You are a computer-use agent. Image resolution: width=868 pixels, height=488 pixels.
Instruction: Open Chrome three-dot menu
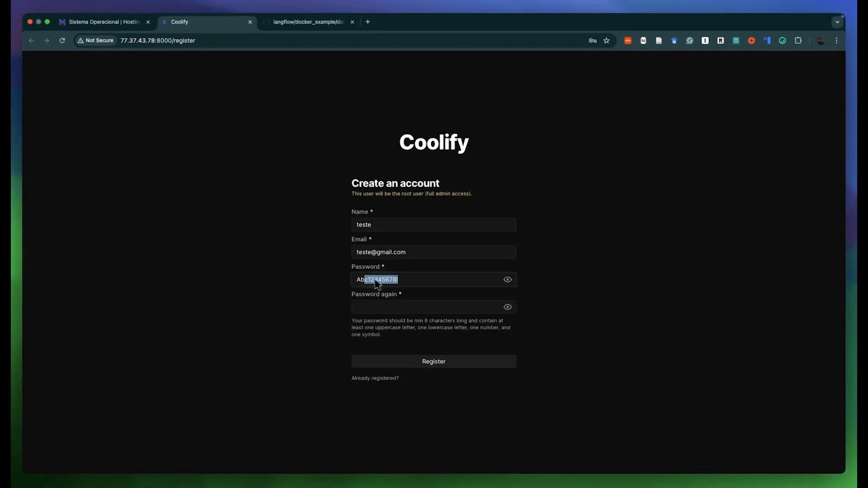pos(836,41)
